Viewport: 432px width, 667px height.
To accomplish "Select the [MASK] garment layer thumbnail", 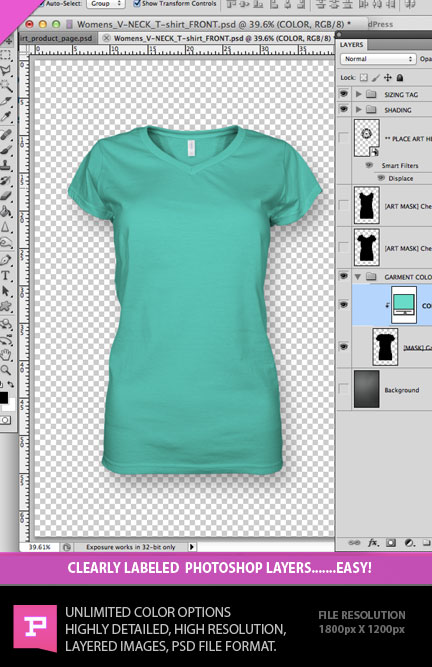I will pyautogui.click(x=385, y=347).
